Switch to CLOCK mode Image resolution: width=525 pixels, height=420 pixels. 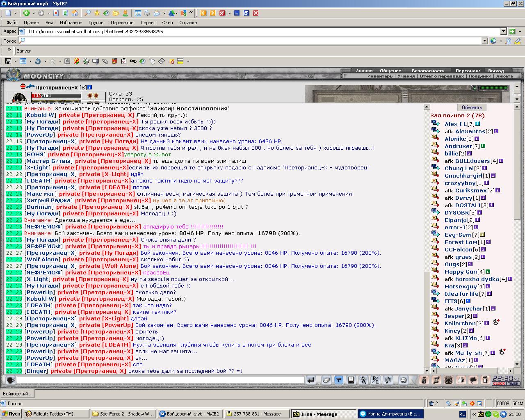pos(499,384)
